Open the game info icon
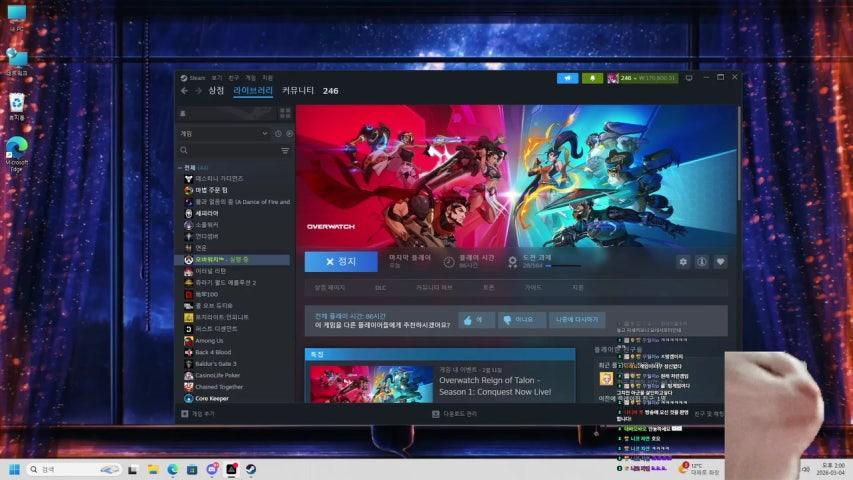 pyautogui.click(x=702, y=262)
